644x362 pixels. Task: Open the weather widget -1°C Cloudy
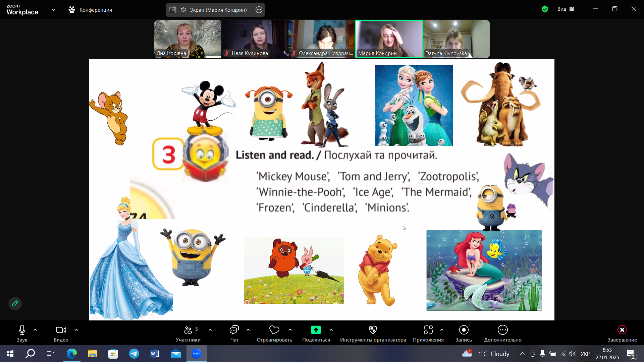[x=486, y=354]
